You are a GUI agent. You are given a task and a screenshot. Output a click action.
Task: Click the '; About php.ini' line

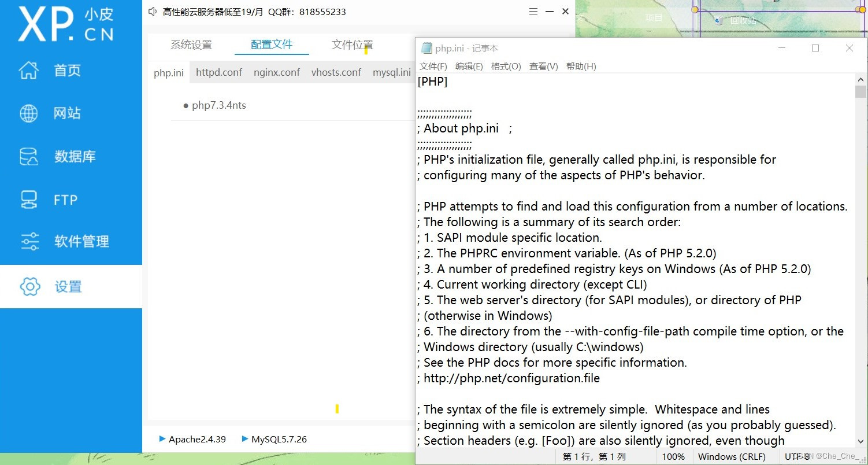coord(465,128)
